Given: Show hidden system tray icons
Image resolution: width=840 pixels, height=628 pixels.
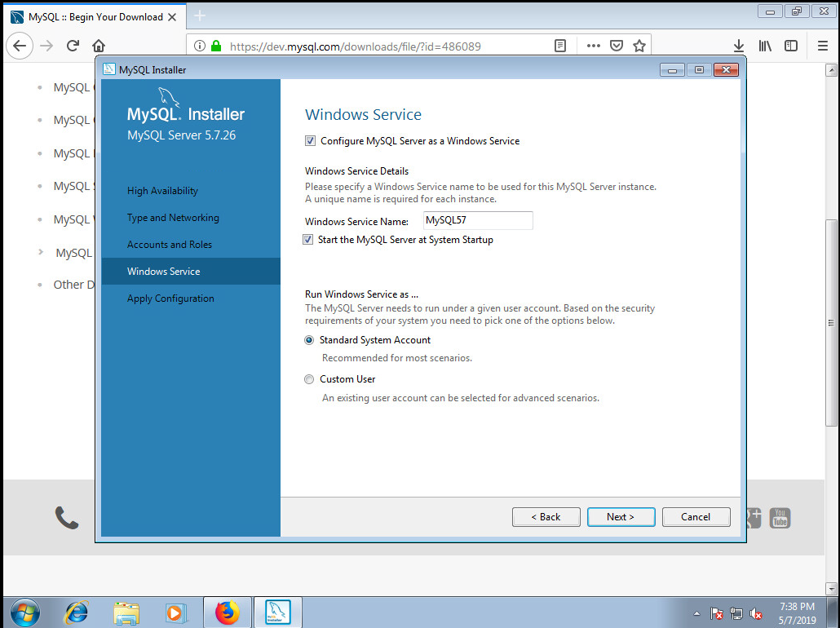Looking at the screenshot, I should (696, 613).
